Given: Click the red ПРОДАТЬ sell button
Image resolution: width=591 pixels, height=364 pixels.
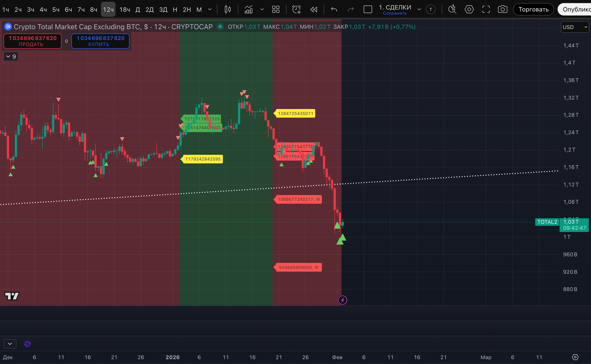Looking at the screenshot, I should 33,41.
